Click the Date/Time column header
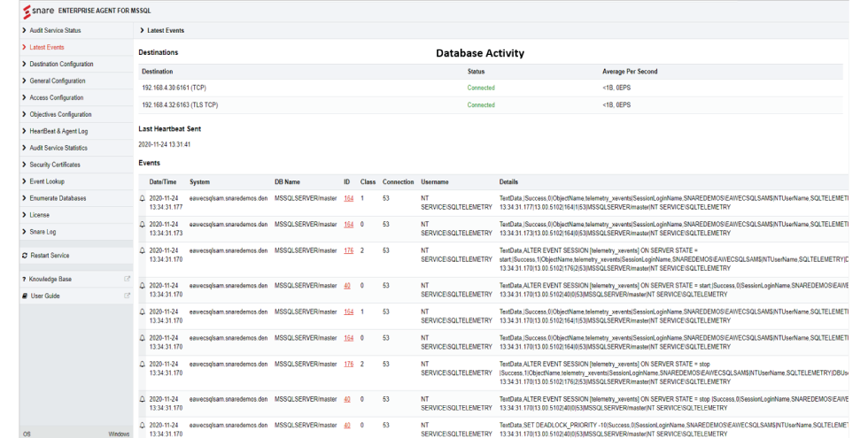Screen dimensions: 868x438 point(163,182)
